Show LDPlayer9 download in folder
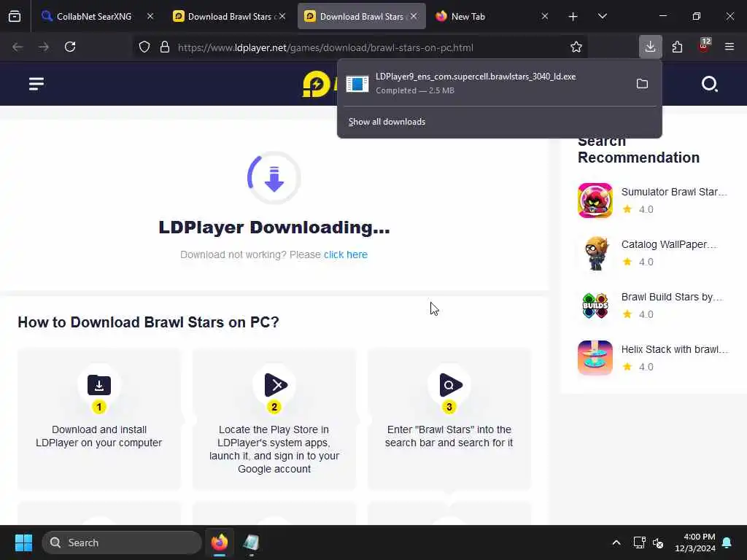Image resolution: width=747 pixels, height=560 pixels. pos(642,84)
